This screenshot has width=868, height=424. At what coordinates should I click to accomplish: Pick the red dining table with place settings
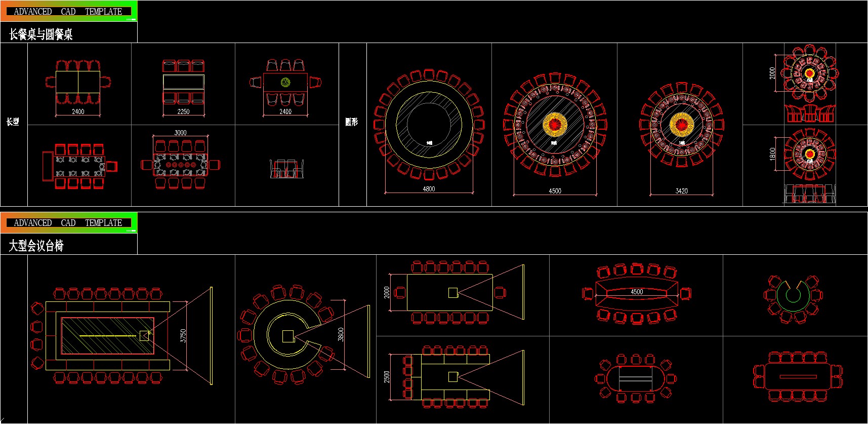[80, 166]
